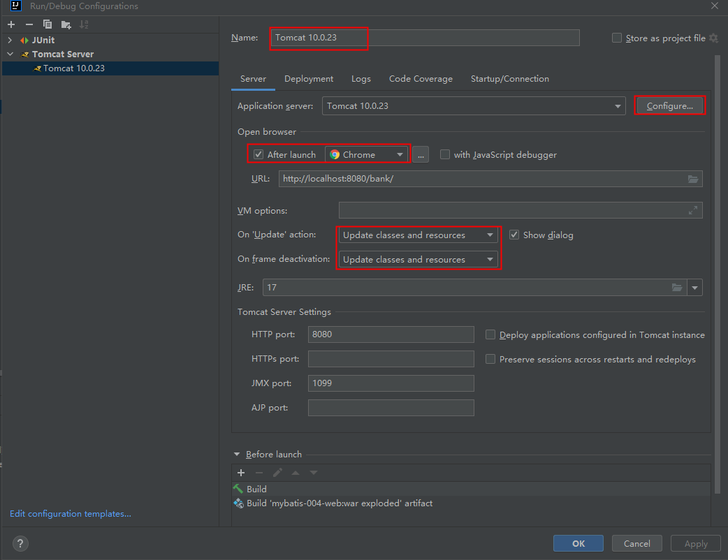Confirm with the OK button
Viewport: 728px width, 560px height.
click(578, 544)
